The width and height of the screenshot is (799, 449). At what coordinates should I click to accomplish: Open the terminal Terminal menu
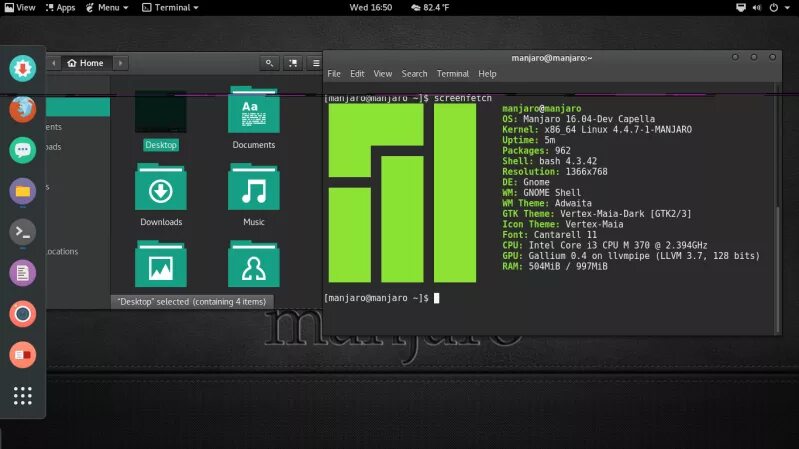coord(452,74)
